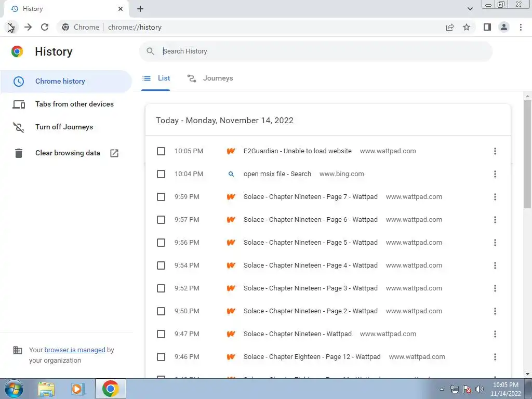Click the share page icon
The width and height of the screenshot is (532, 399).
click(450, 27)
